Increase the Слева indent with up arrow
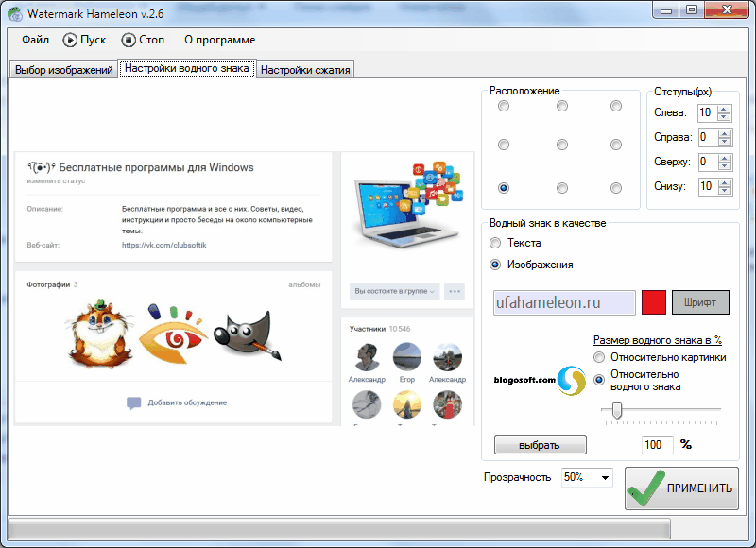756x548 pixels. tap(724, 110)
